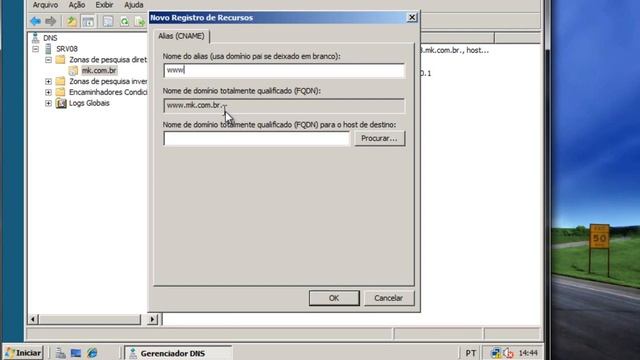Click the tree pane scroll-left arrow

click(33, 319)
